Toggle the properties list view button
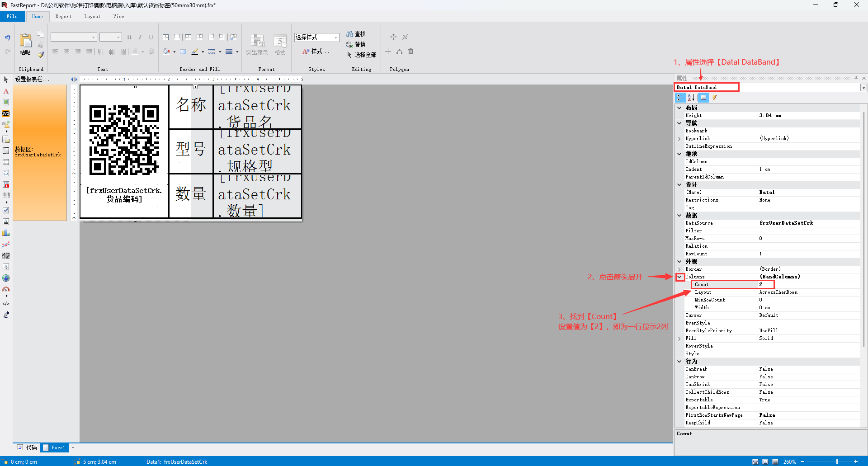 tap(703, 98)
